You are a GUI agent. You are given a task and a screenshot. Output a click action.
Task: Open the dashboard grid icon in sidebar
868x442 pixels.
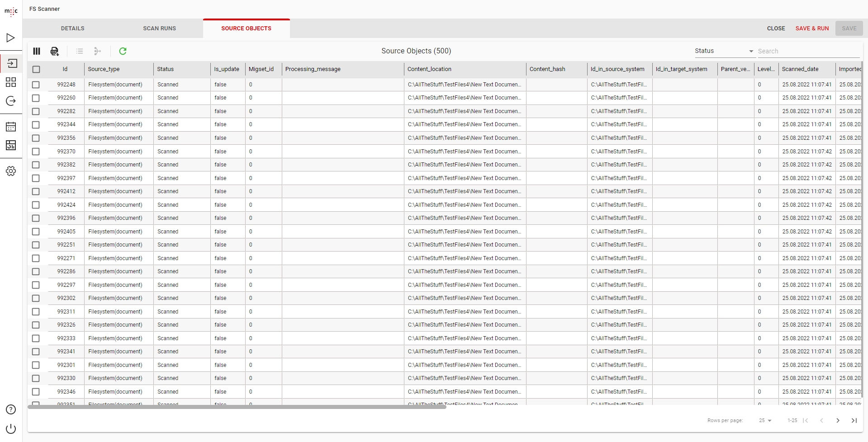11,82
